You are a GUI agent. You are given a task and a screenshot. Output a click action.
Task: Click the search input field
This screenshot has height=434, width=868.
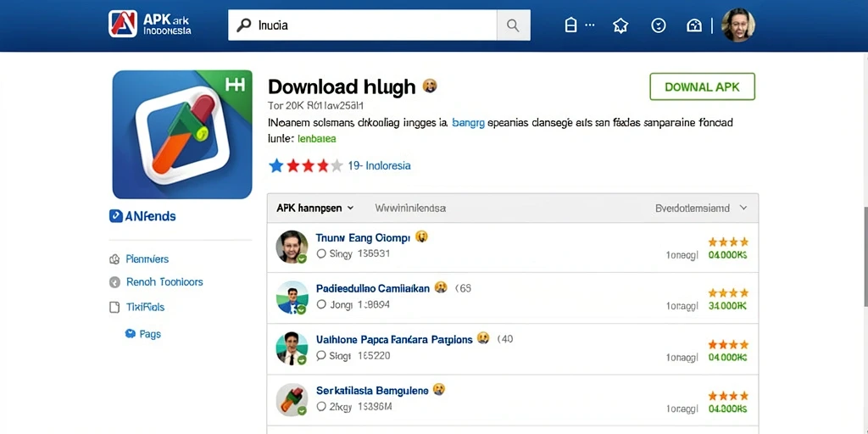[x=363, y=25]
